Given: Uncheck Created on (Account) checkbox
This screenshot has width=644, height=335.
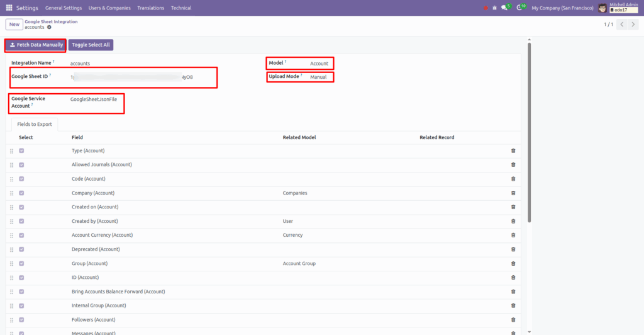Looking at the screenshot, I should [21, 207].
